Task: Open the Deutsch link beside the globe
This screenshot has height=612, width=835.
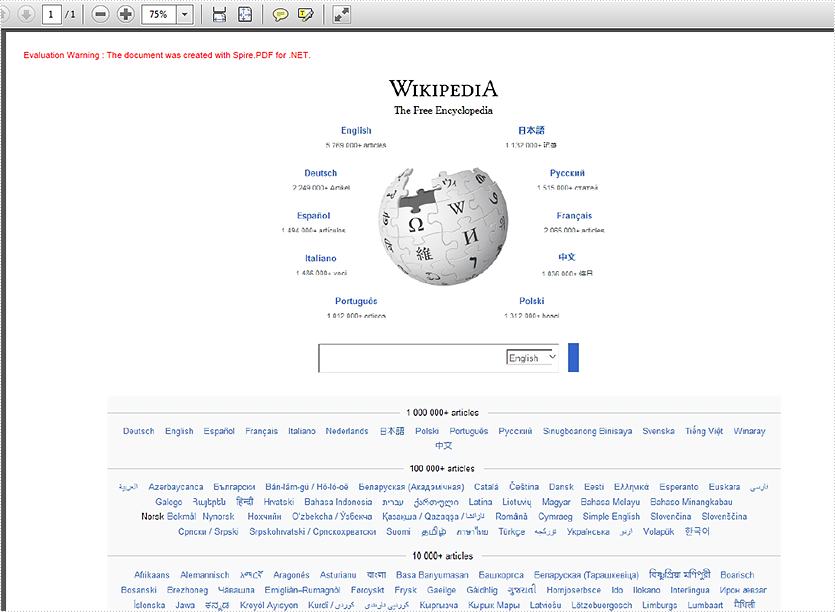Action: pos(321,173)
